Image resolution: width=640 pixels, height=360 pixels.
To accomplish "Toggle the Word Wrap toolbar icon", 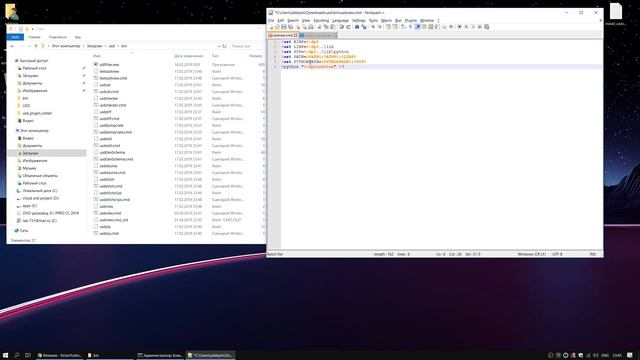I will 403,27.
